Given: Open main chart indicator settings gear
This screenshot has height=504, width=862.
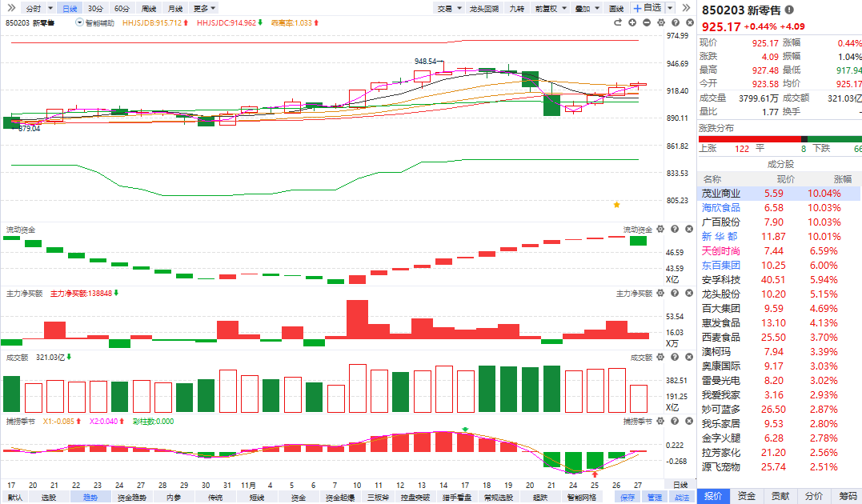Looking at the screenshot, I should 661,22.
